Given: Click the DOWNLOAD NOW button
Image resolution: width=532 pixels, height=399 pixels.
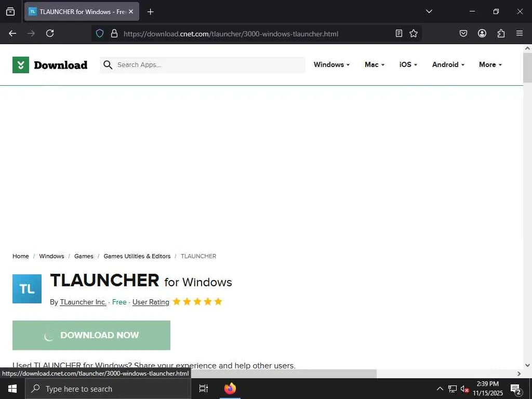Looking at the screenshot, I should click(91, 335).
